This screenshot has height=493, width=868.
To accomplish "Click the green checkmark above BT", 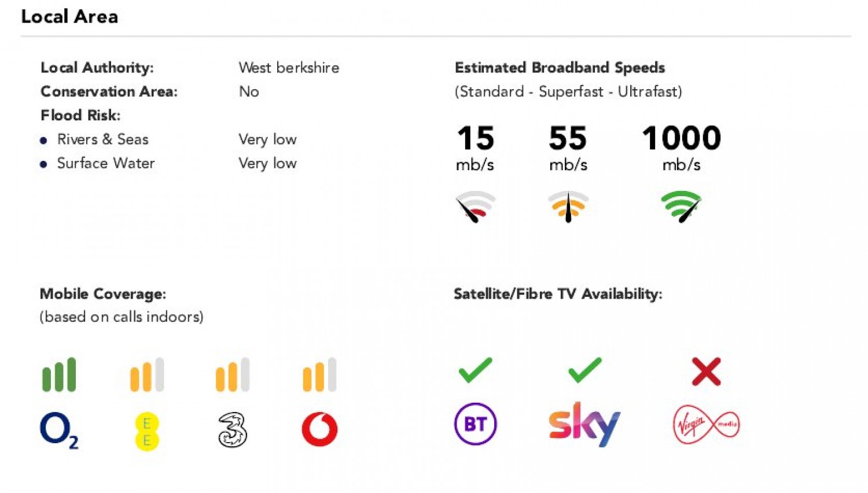I will [x=475, y=370].
